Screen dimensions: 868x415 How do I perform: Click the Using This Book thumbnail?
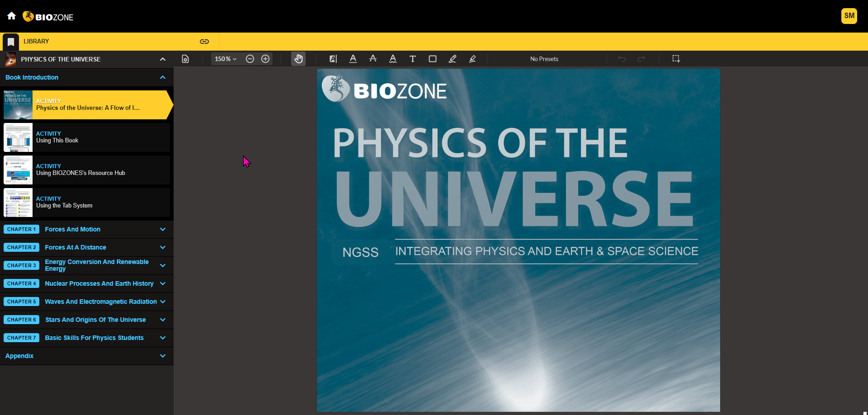[x=18, y=137]
